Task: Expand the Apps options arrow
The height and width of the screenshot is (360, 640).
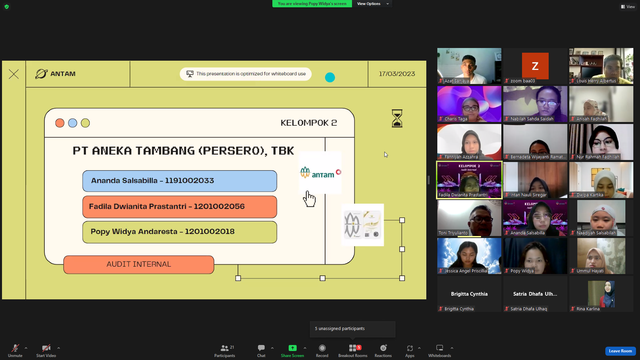Action: (x=419, y=348)
